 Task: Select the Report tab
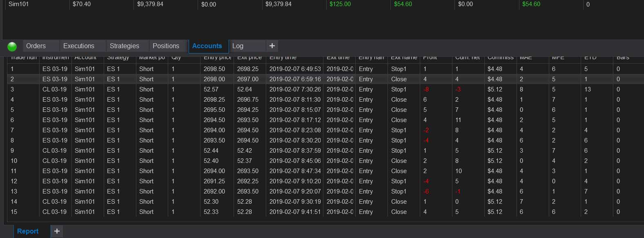(x=28, y=231)
